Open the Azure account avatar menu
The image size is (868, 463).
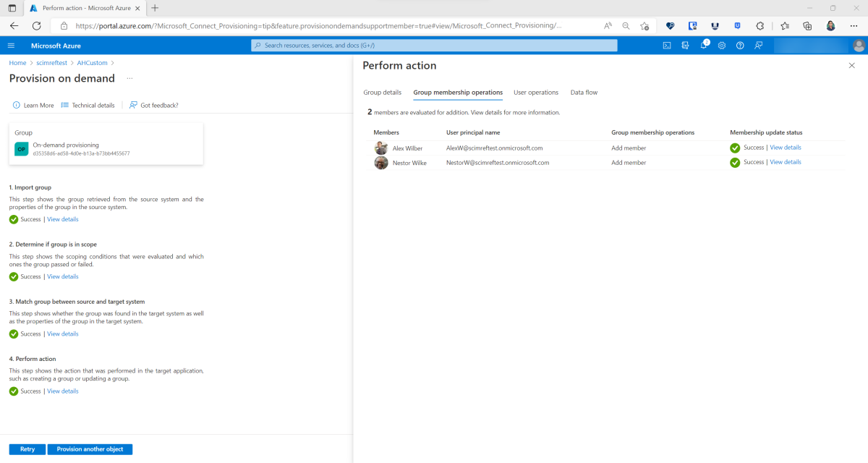point(859,46)
